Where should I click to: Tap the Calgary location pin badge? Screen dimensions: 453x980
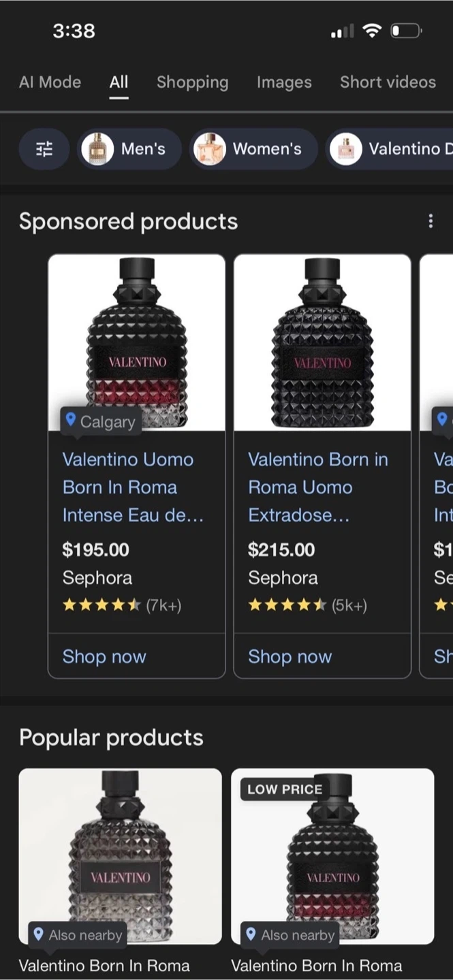(x=100, y=421)
